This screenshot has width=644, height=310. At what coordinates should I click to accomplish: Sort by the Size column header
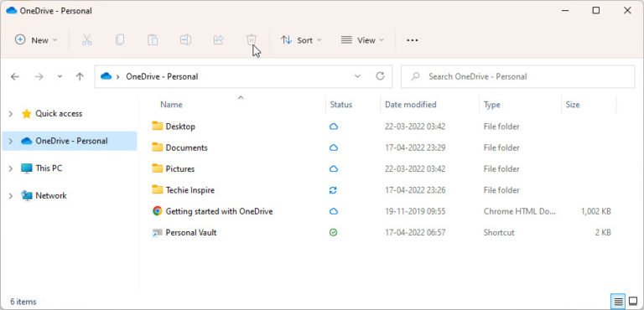point(573,105)
